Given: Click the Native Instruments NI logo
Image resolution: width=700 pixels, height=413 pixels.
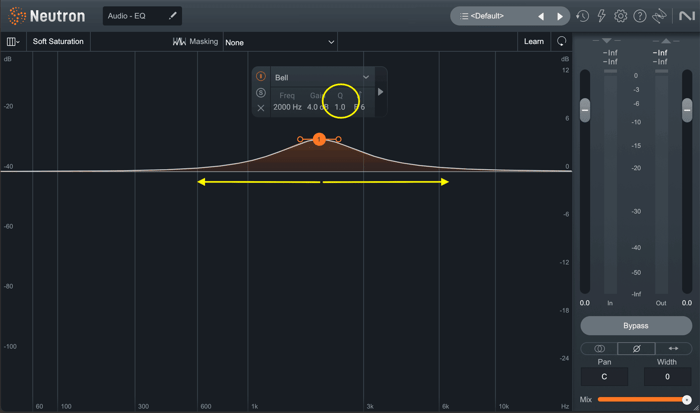Looking at the screenshot, I should pos(687,16).
